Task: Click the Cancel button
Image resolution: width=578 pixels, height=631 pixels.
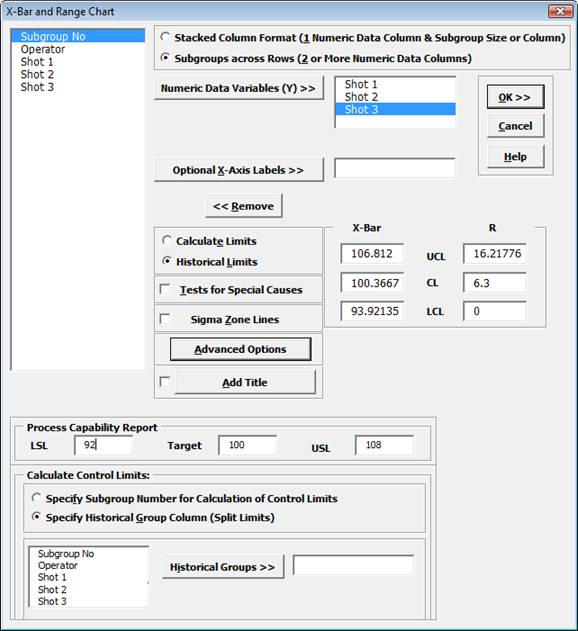Action: 515,126
